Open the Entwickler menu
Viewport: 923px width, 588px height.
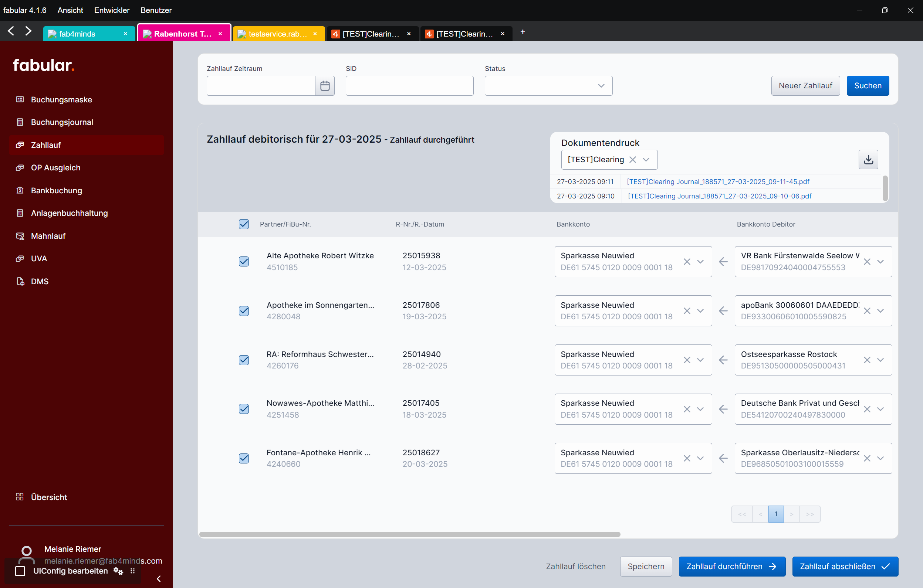[112, 10]
